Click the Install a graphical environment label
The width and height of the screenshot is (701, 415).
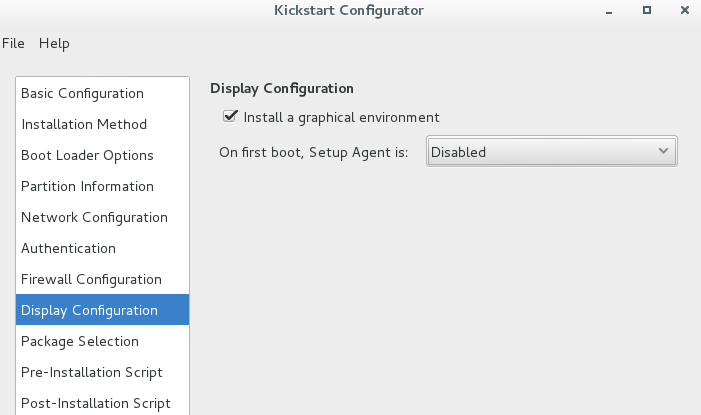click(341, 117)
